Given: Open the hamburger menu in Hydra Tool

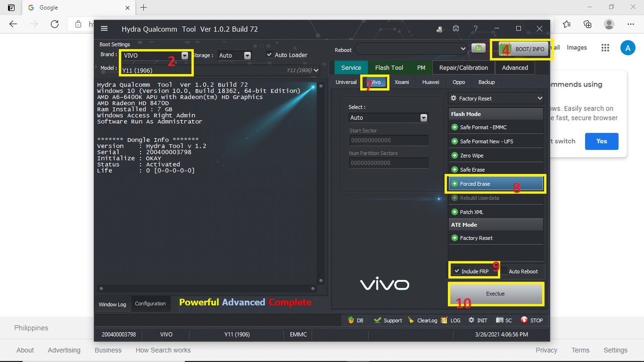Looking at the screenshot, I should [104, 29].
